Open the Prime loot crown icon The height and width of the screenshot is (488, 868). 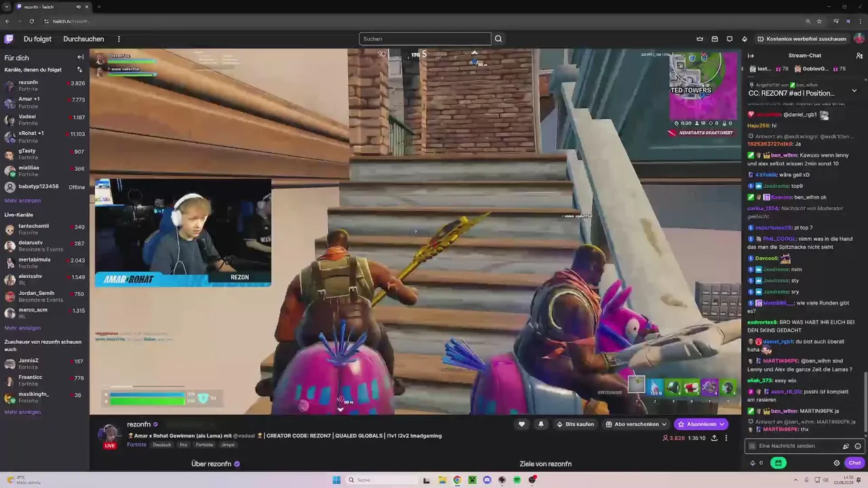pyautogui.click(x=700, y=39)
